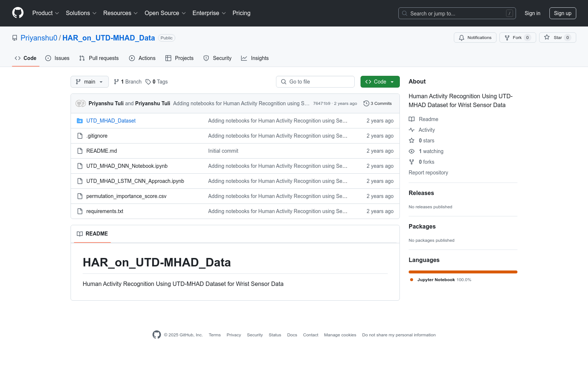The height and width of the screenshot is (368, 588).
Task: Click the commit author avatar icons
Action: coord(80,103)
